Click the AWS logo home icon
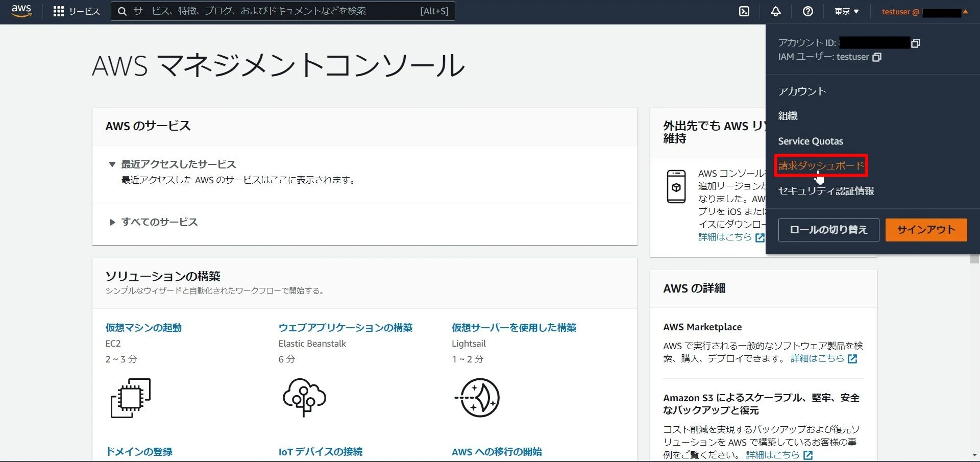Viewport: 980px width, 462px height. coord(21,11)
